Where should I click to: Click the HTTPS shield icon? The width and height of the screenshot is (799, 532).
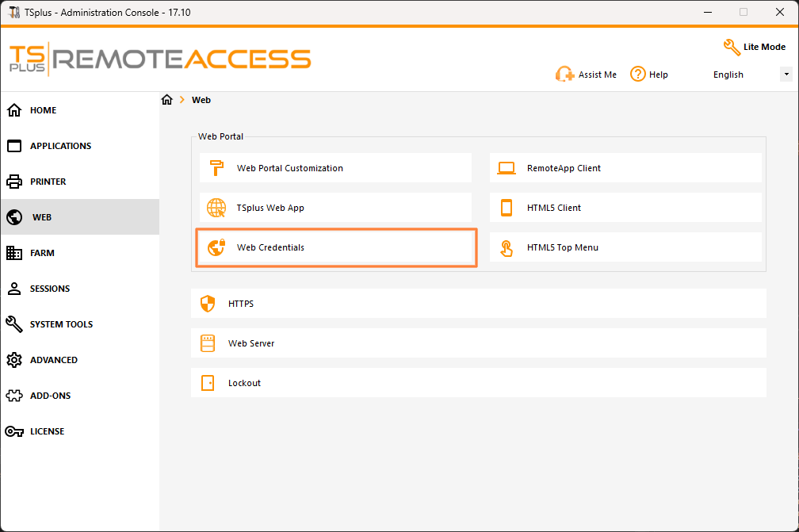pos(207,303)
